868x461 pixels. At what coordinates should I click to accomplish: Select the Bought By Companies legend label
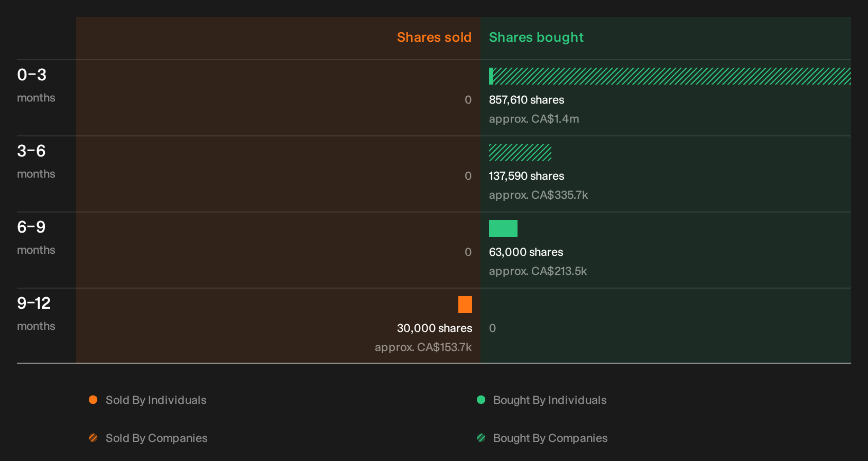click(x=550, y=438)
